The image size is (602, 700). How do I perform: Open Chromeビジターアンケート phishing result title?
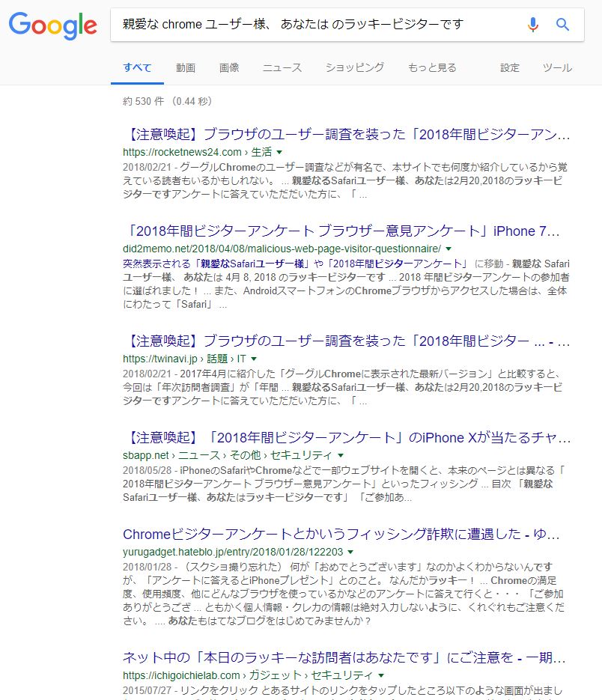341,534
